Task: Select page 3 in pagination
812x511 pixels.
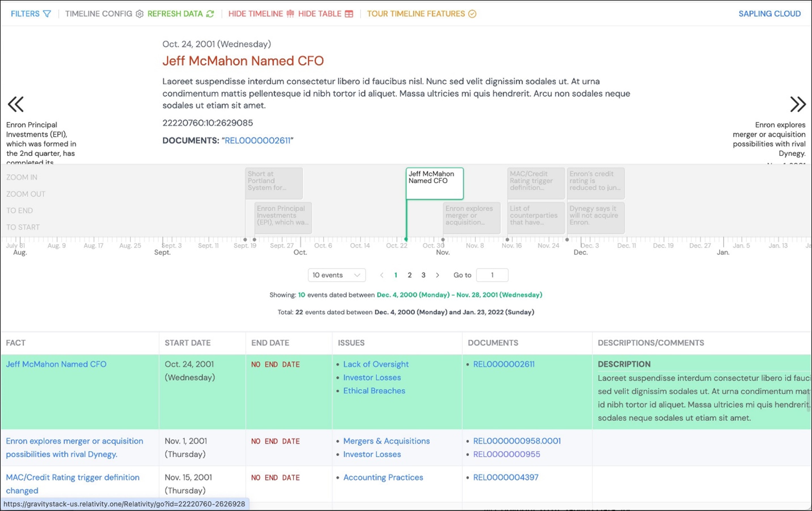Action: coord(423,275)
